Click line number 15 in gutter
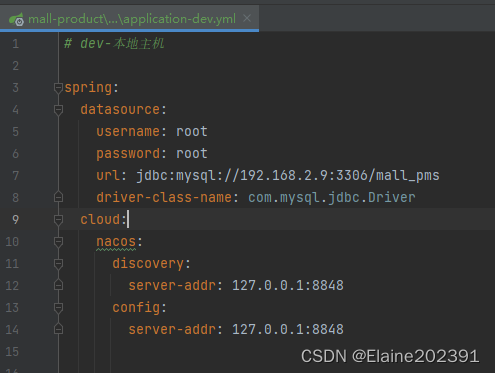 point(12,352)
